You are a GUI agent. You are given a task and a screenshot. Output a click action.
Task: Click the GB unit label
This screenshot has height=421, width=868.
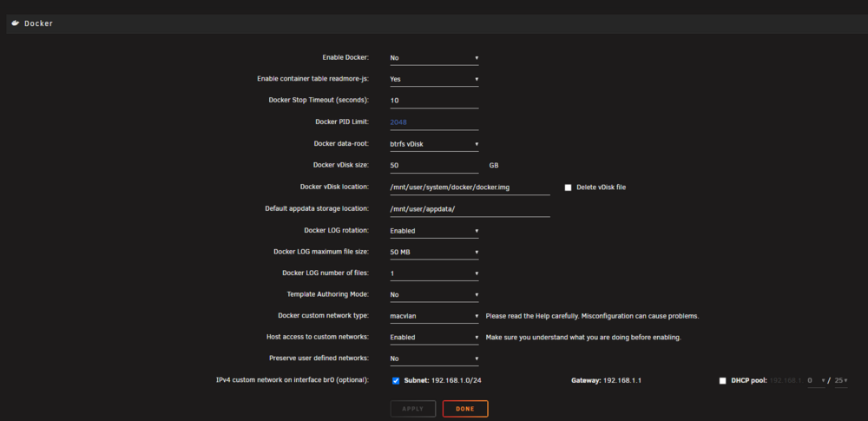point(495,166)
